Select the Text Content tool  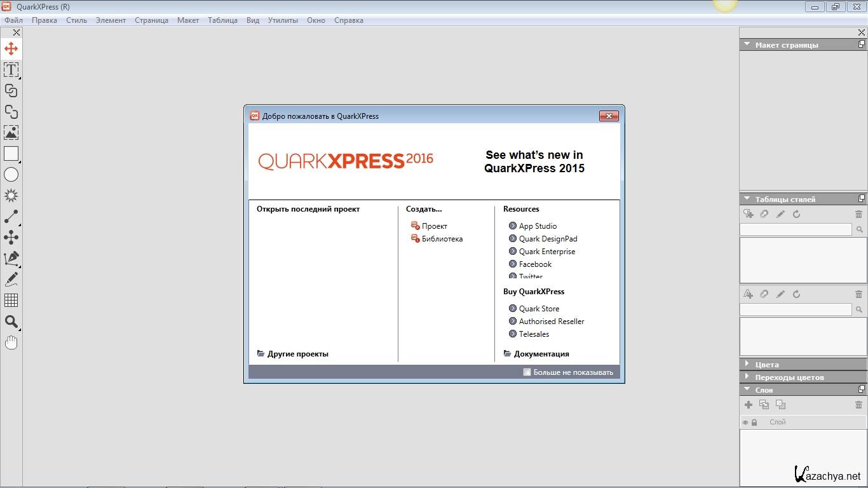point(11,70)
